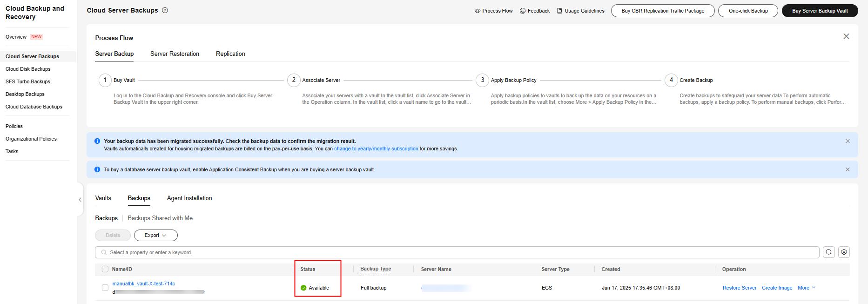Click step 3 Apply Backup Policy circle
The height and width of the screenshot is (304, 868).
tap(482, 80)
